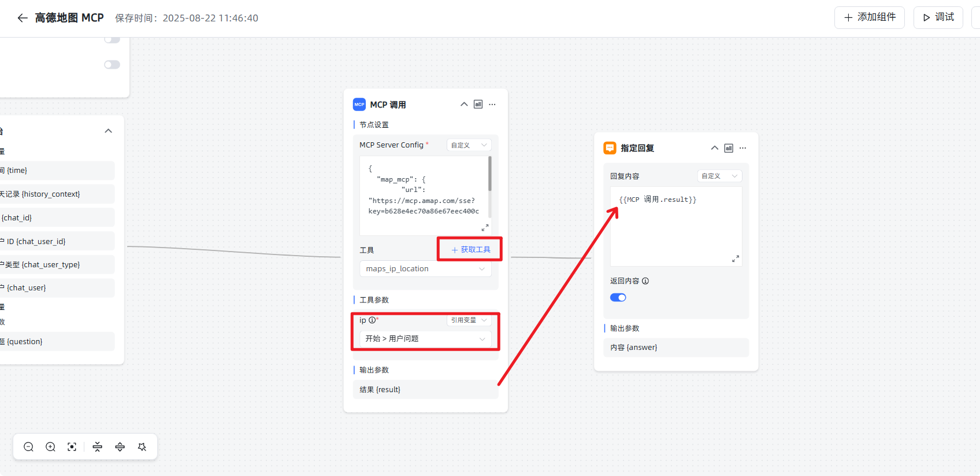Zoom in the canvas
Image resolution: width=980 pixels, height=476 pixels.
click(50, 447)
